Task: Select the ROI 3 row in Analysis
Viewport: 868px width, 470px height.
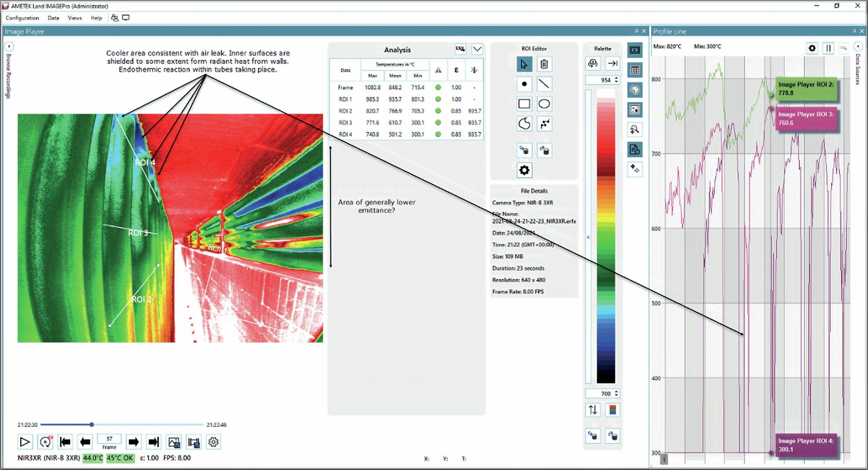Action: (406, 123)
